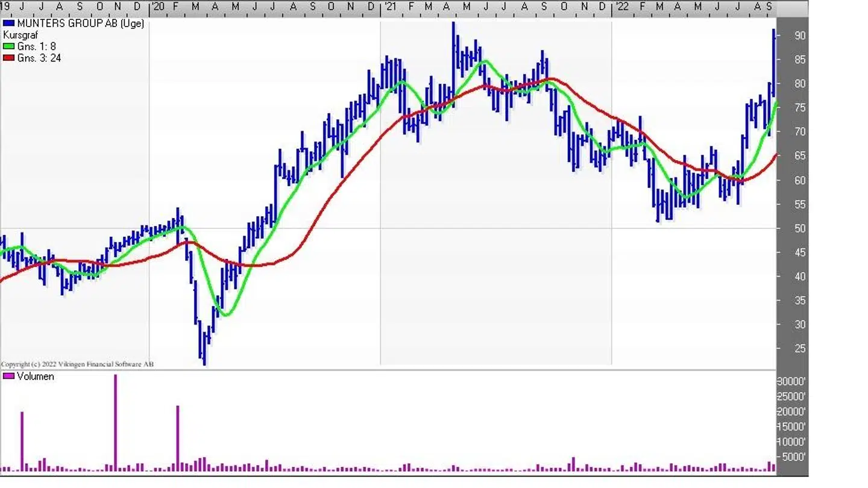Click the '21 year marker on the timeline

pyautogui.click(x=390, y=6)
